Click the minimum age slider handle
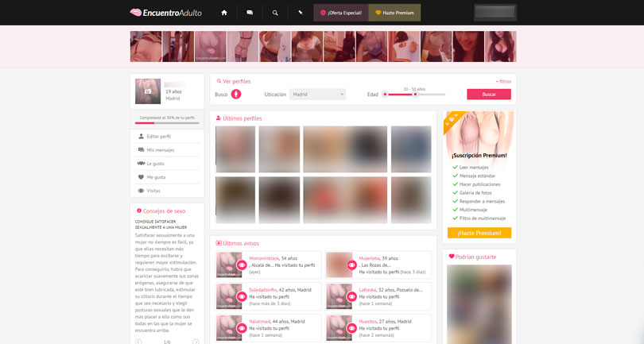This screenshot has height=344, width=644. [385, 95]
